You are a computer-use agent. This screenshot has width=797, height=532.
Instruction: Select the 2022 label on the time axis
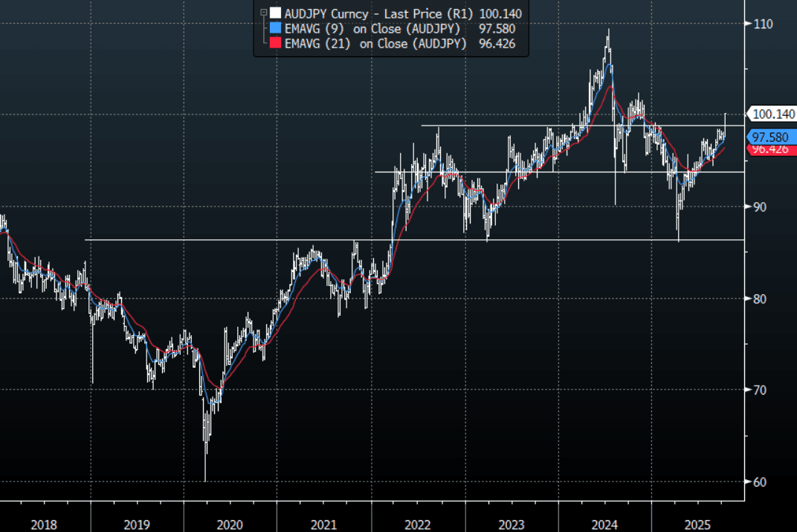click(x=418, y=525)
